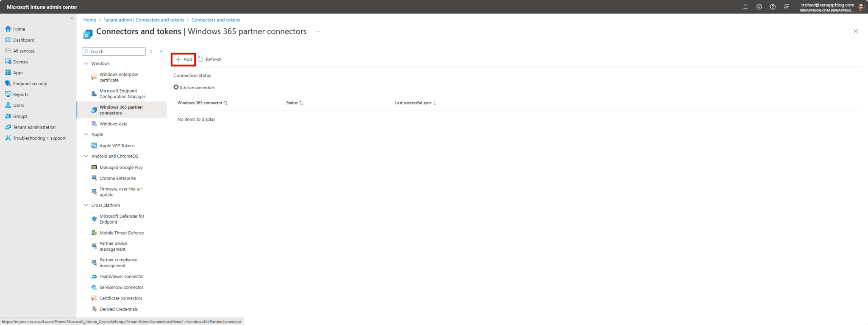Click the ServiceNow connector icon
Screen dimensions: 868x325
pyautogui.click(x=94, y=287)
